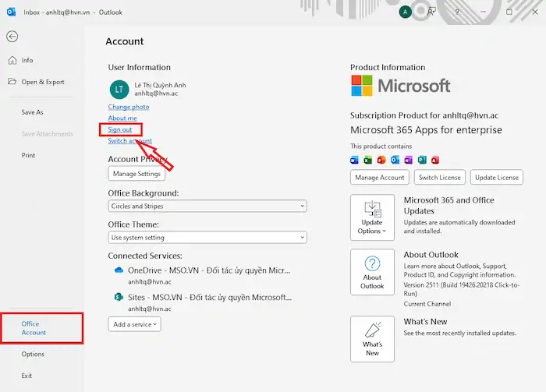Click the Word app icon
The height and width of the screenshot is (392, 546).
[x=354, y=160]
